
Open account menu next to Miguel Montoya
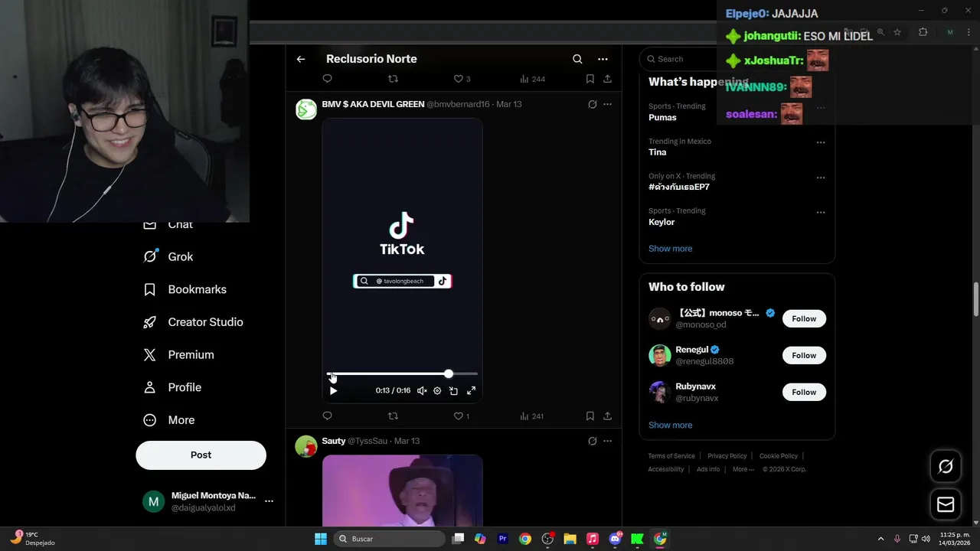(269, 501)
